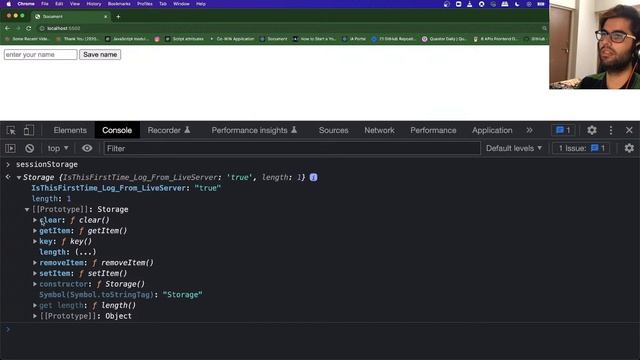Open the Application tab
Screen dimensions: 640x360
pyautogui.click(x=492, y=130)
